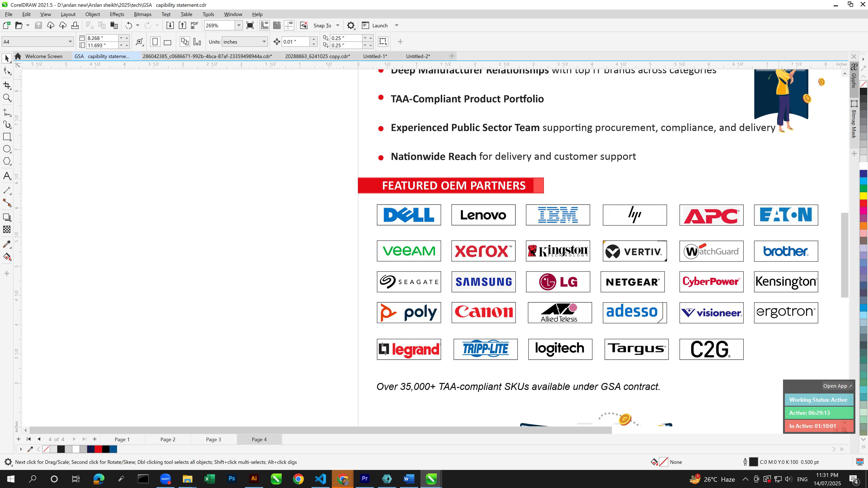This screenshot has width=868, height=488.
Task: Toggle Snap Off button
Action: [x=304, y=26]
